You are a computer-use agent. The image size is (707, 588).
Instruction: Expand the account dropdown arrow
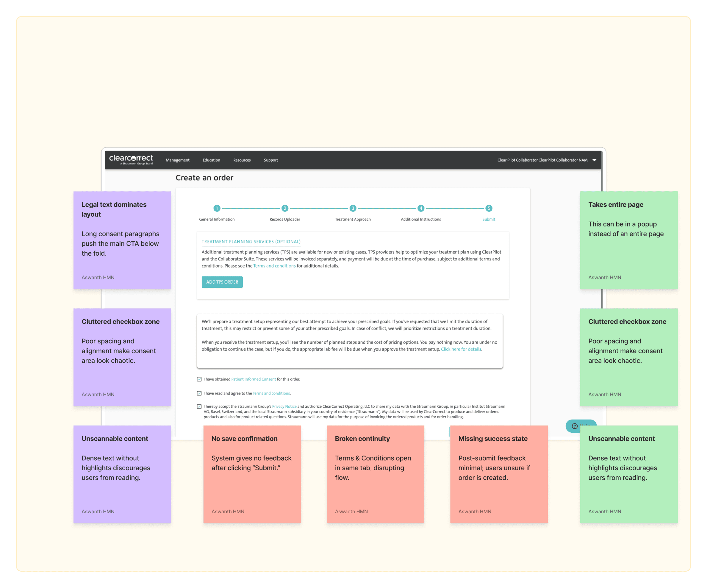pos(595,160)
